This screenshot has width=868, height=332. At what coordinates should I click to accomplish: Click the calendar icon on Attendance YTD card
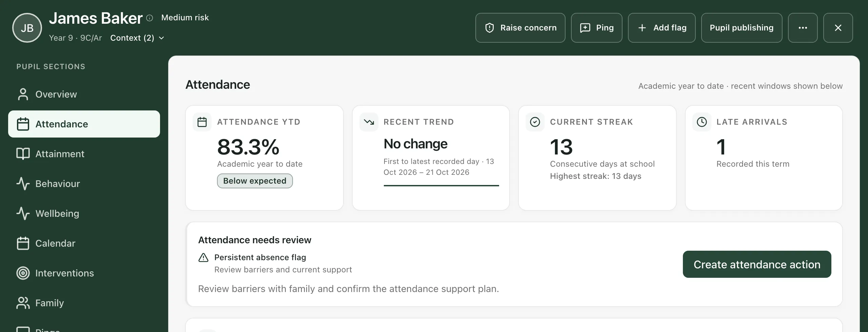[x=202, y=122]
